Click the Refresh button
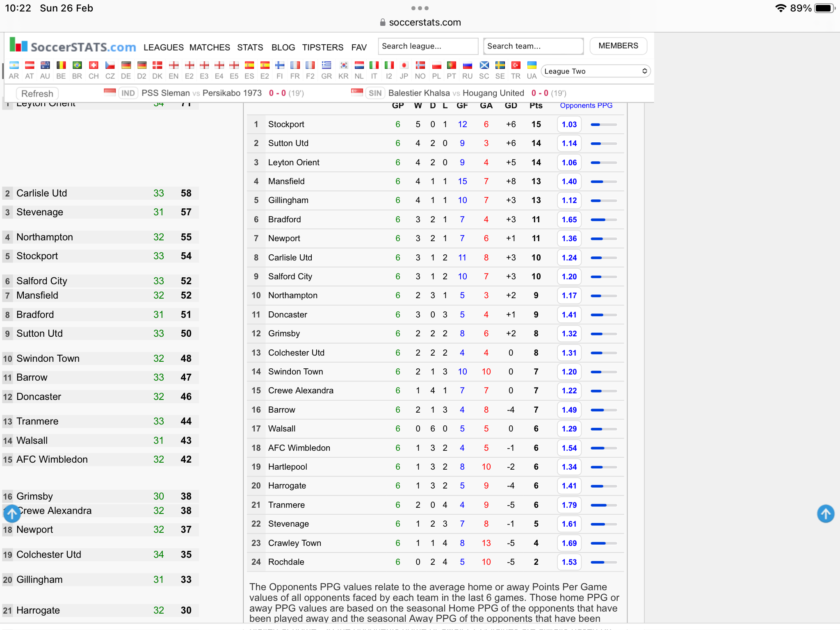840x630 pixels. point(37,94)
